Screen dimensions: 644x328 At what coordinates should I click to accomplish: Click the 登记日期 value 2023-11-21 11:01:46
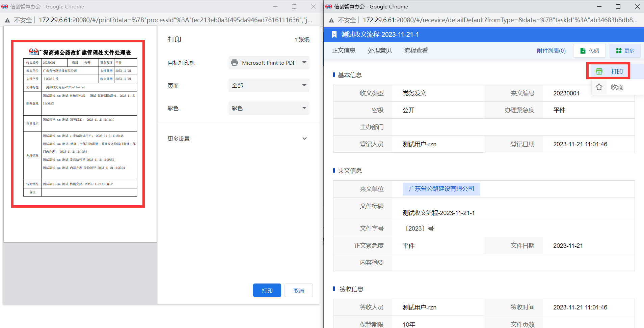[580, 144]
